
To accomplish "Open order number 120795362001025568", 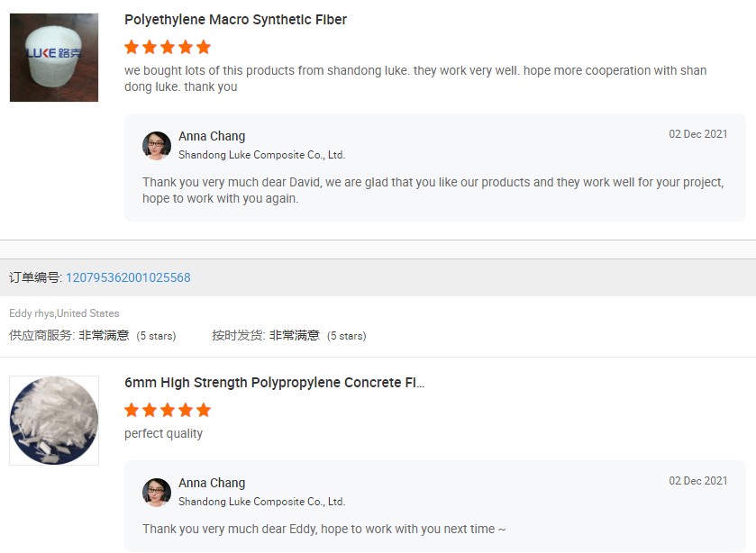I will 128,277.
